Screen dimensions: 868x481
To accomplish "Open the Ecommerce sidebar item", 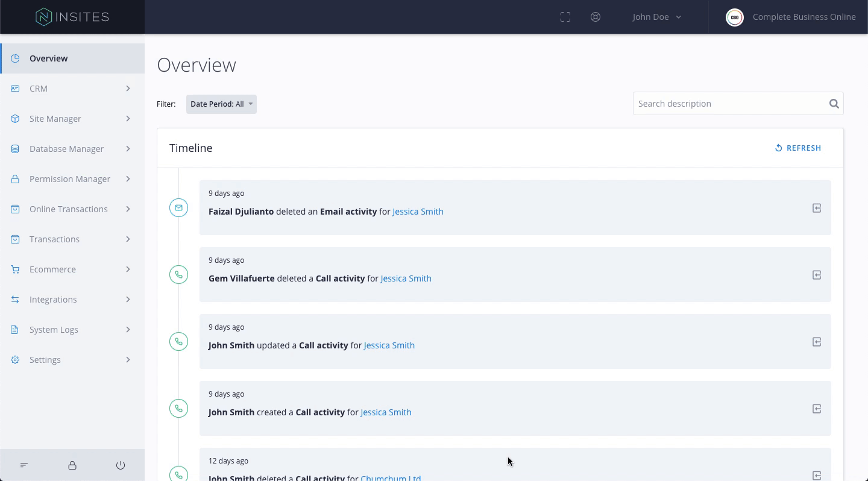I will [72, 269].
